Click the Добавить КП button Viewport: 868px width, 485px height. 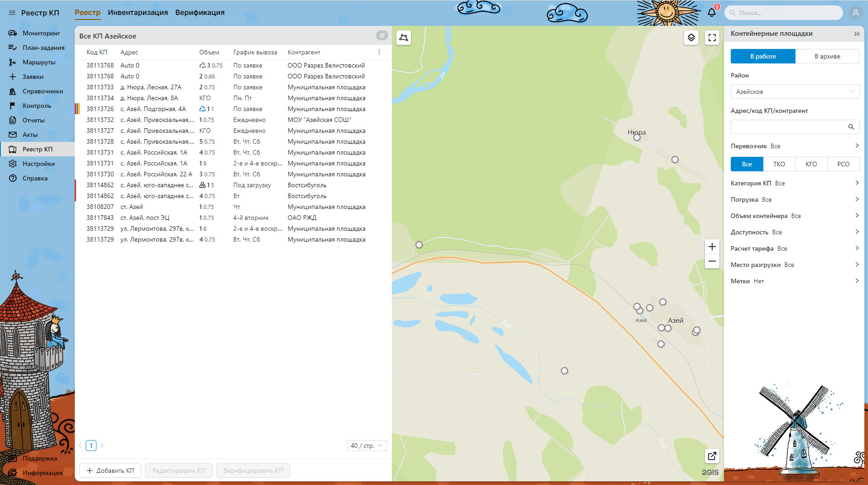[x=110, y=470]
